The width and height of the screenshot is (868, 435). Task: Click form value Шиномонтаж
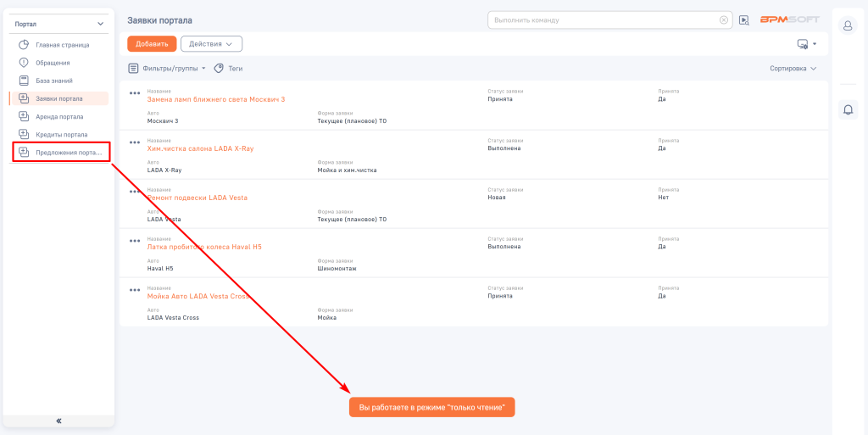pos(337,269)
